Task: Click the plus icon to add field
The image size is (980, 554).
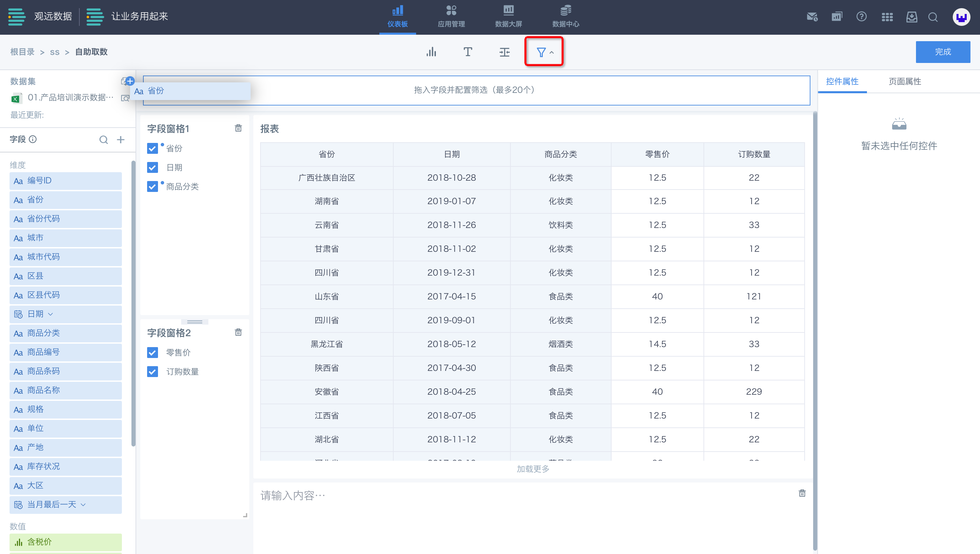Action: [x=121, y=140]
